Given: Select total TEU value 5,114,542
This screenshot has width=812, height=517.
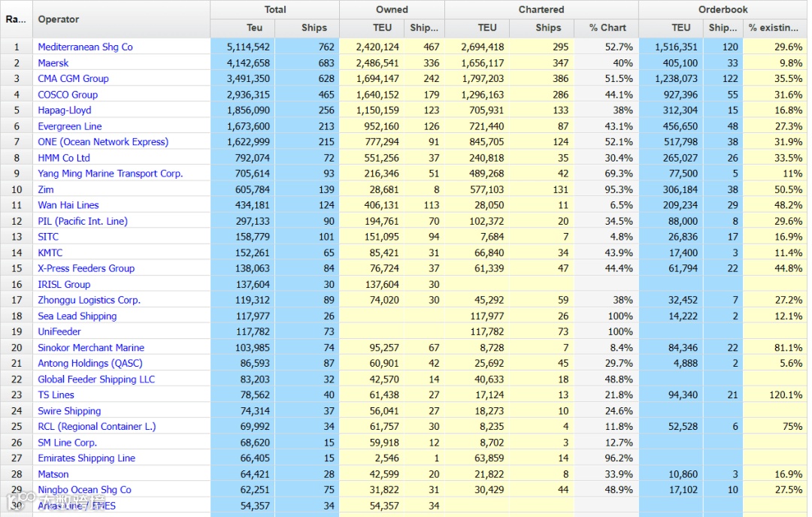Looking at the screenshot, I should (x=248, y=47).
